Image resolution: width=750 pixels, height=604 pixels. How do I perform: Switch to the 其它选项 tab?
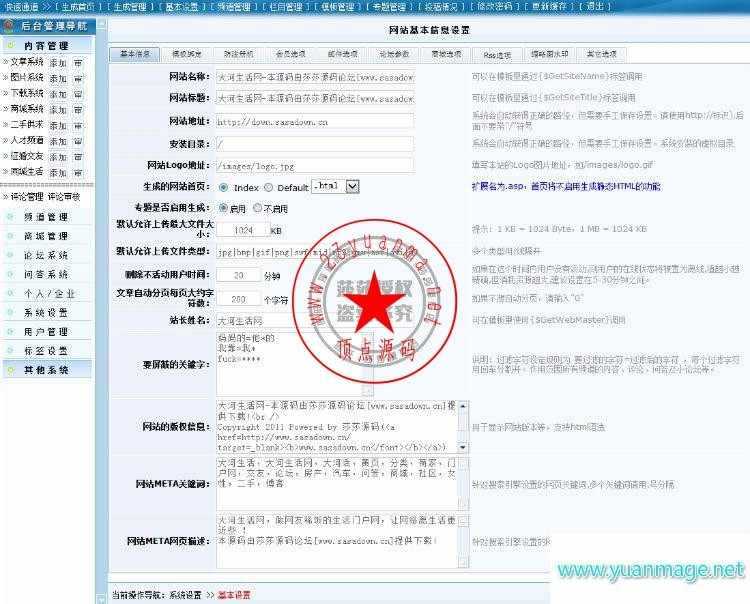point(602,55)
